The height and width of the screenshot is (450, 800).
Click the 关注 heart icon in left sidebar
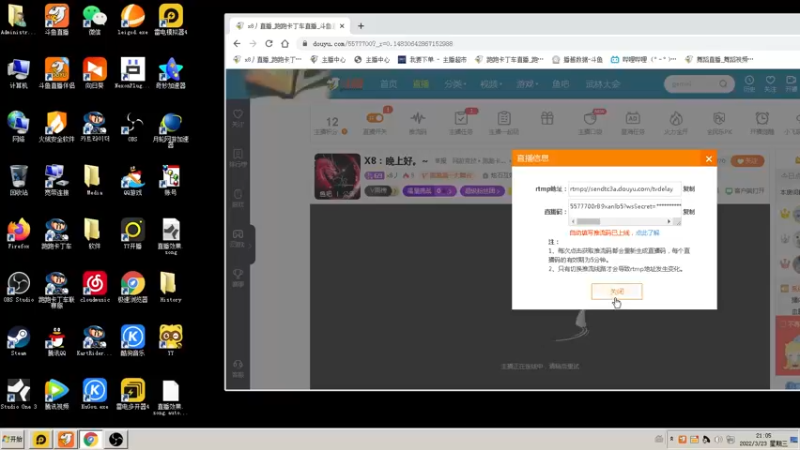click(x=238, y=117)
